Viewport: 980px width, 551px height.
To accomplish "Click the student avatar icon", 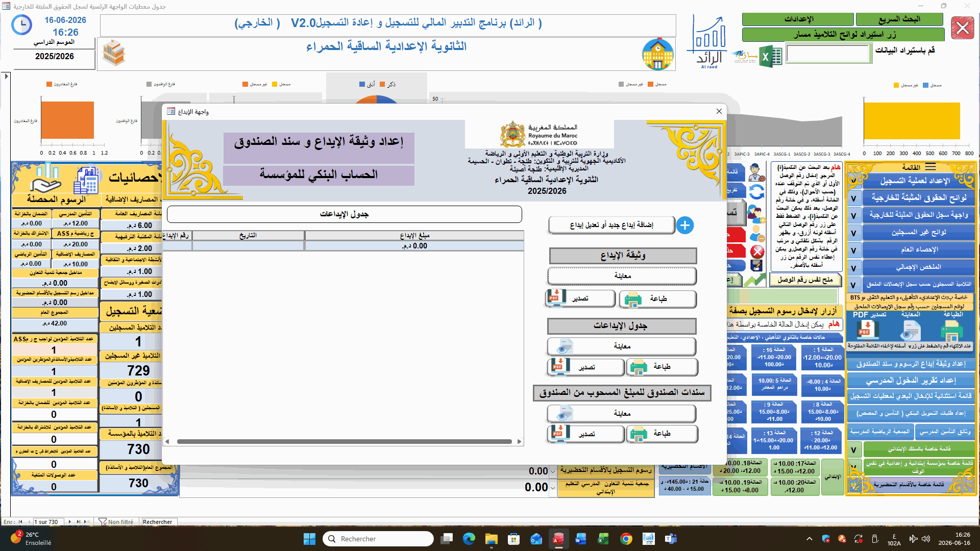I will 756,172.
